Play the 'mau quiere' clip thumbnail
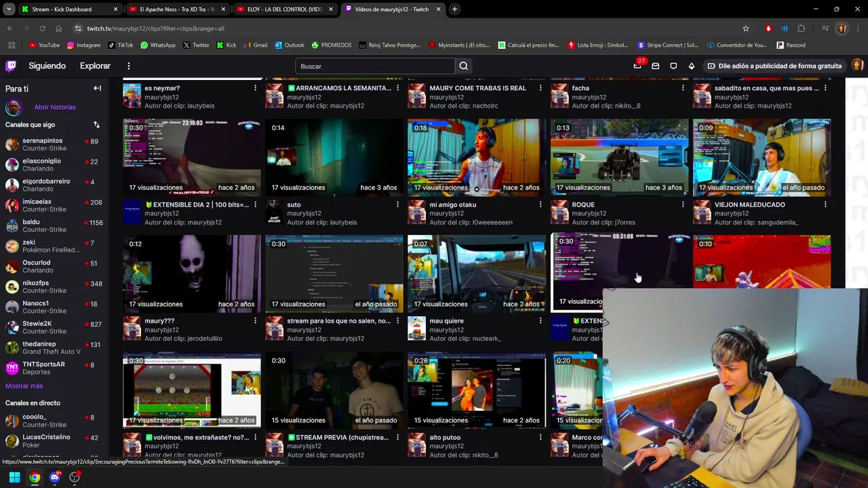 click(477, 274)
